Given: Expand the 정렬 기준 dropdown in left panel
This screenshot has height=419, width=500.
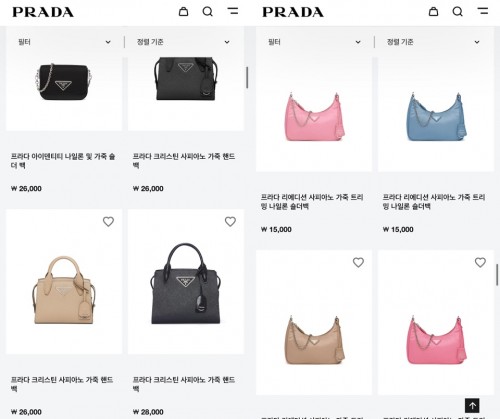Looking at the screenshot, I should pos(183,42).
